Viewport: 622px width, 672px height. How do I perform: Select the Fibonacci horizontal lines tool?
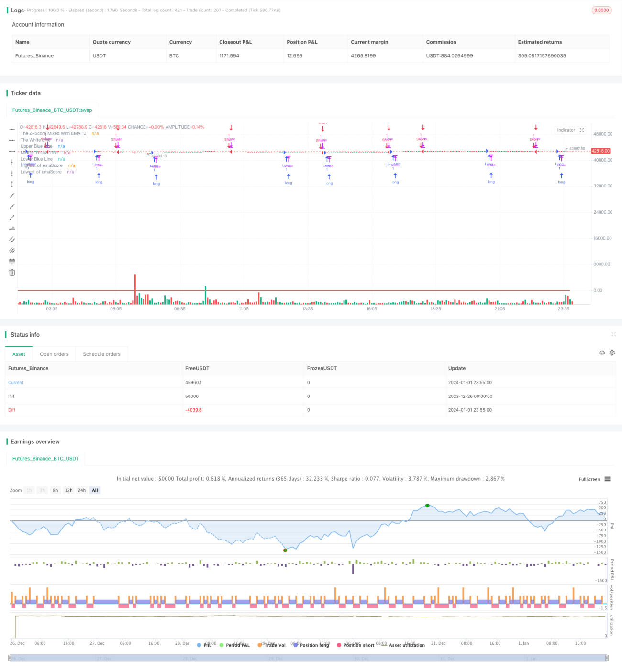(12, 261)
